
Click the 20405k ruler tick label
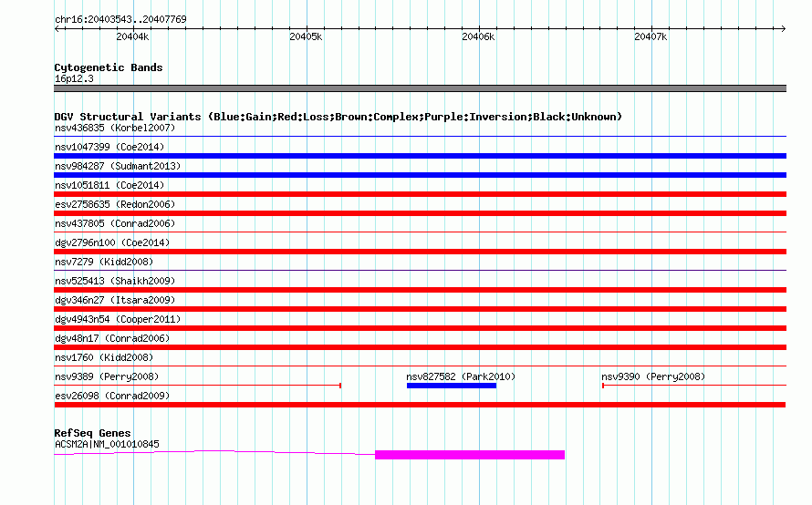[306, 36]
